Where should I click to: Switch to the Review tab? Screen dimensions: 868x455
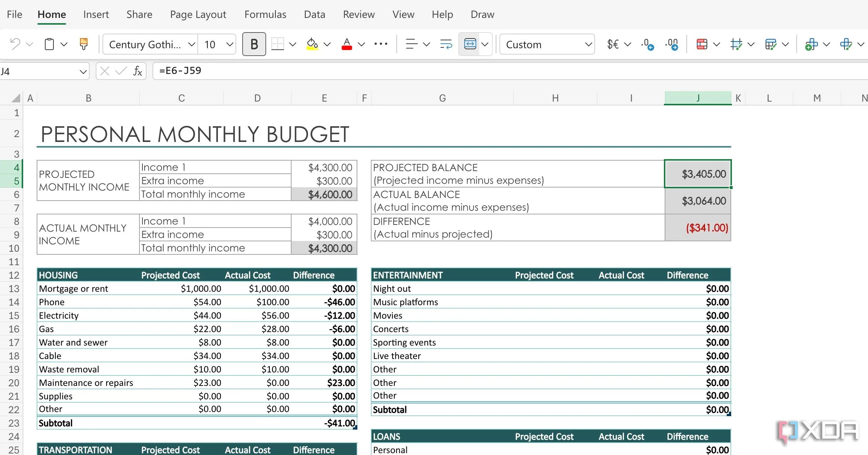(x=359, y=14)
